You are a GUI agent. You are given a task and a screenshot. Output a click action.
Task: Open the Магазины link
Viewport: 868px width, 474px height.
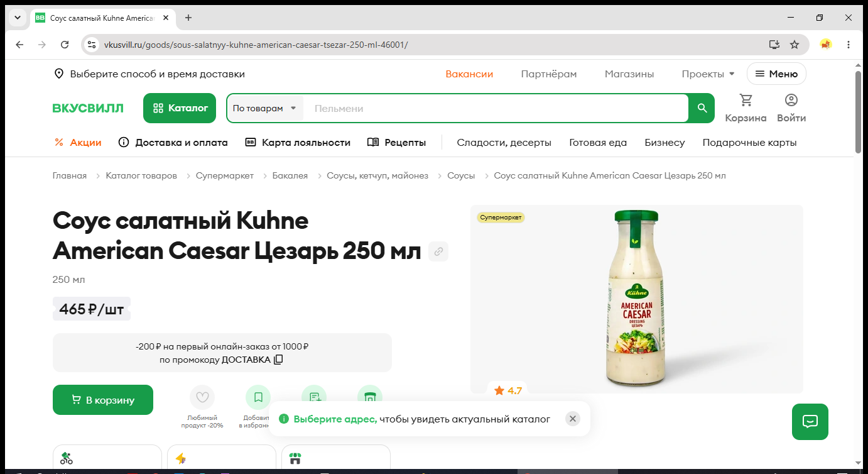(x=629, y=74)
